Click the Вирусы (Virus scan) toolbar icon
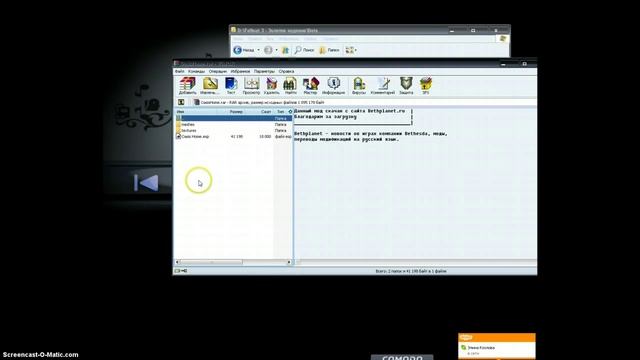640x360 pixels. [x=359, y=86]
